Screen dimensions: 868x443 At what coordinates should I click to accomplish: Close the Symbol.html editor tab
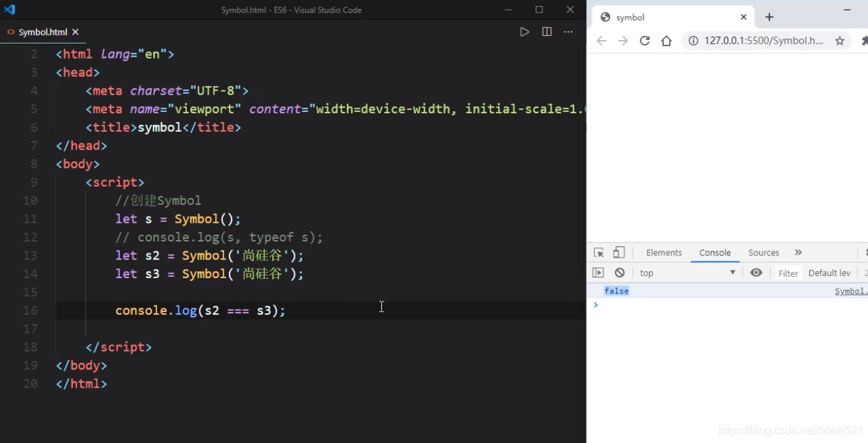[76, 32]
